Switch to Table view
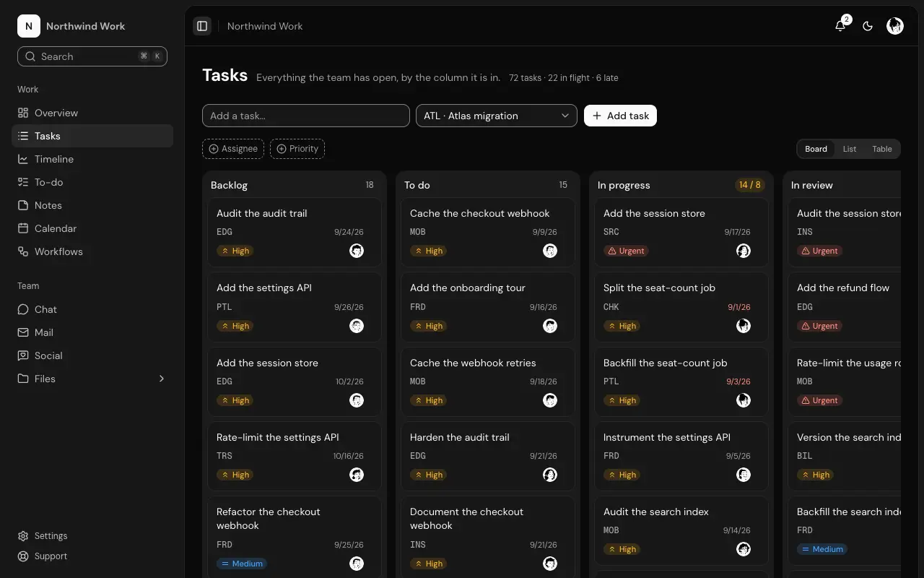This screenshot has height=578, width=924. [882, 149]
